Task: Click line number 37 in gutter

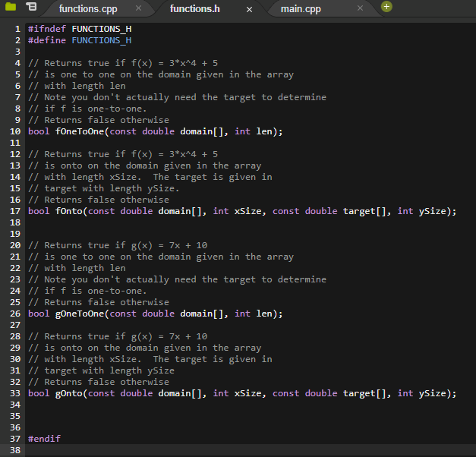Action: coord(15,439)
